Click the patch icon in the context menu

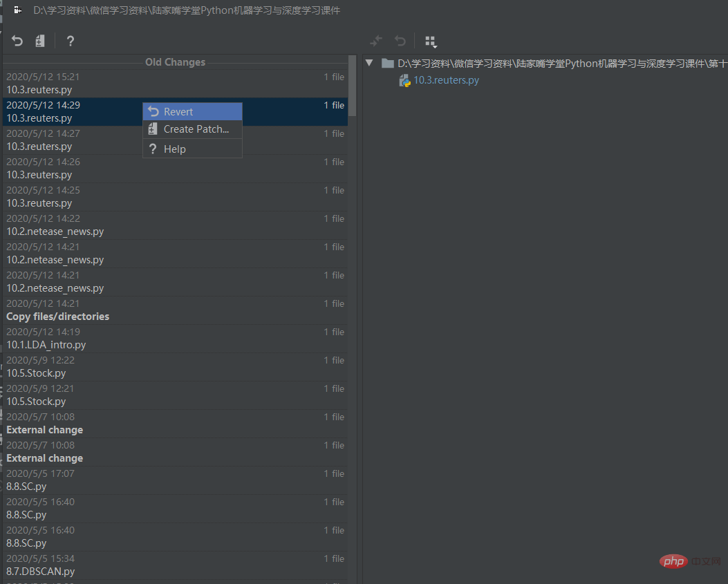pyautogui.click(x=153, y=129)
